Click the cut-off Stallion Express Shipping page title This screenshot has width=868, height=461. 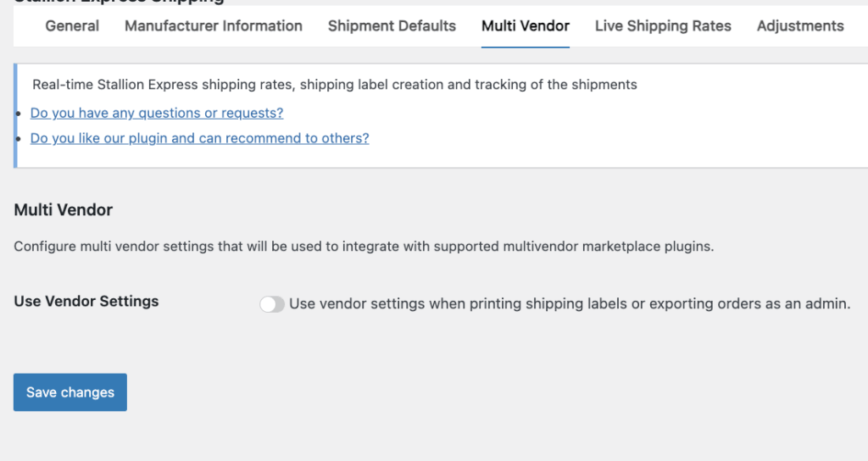pos(119,3)
